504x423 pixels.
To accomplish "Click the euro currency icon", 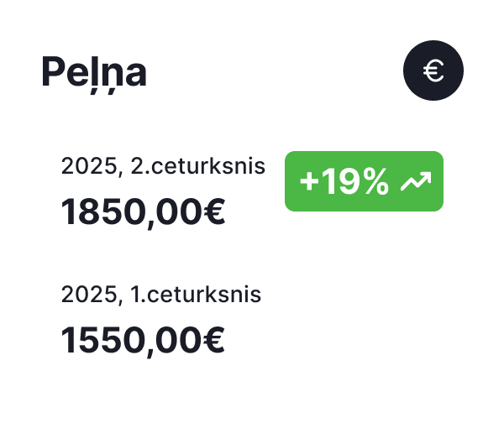I will pos(433,72).
